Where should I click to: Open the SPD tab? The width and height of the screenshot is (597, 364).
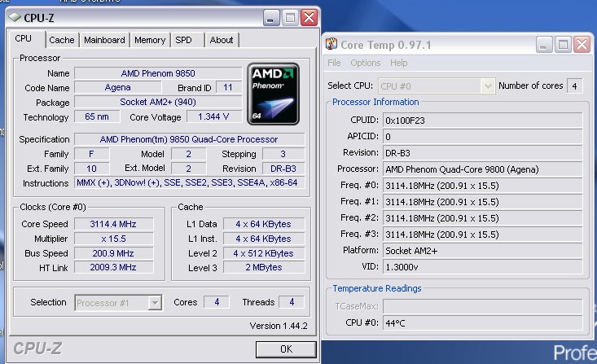(x=183, y=40)
